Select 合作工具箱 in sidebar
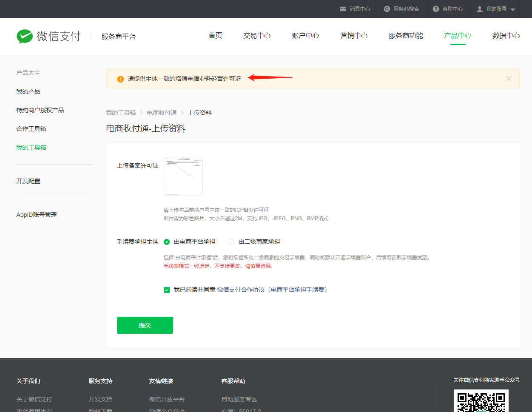The height and width of the screenshot is (412, 532). coord(31,129)
